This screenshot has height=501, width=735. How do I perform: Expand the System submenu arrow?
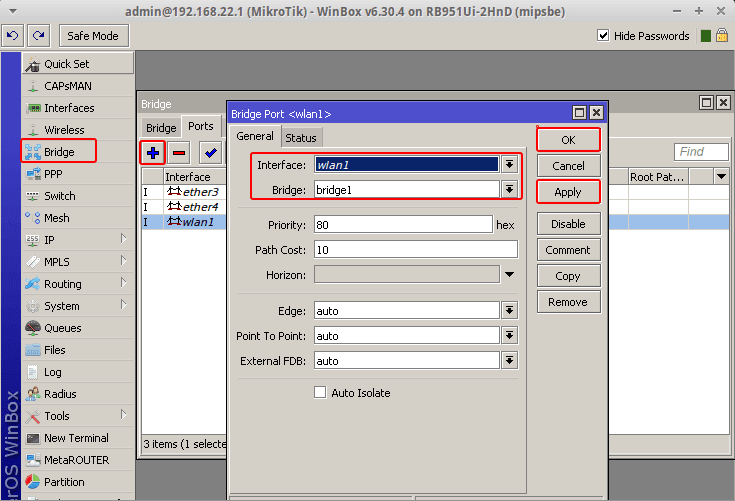click(x=123, y=305)
